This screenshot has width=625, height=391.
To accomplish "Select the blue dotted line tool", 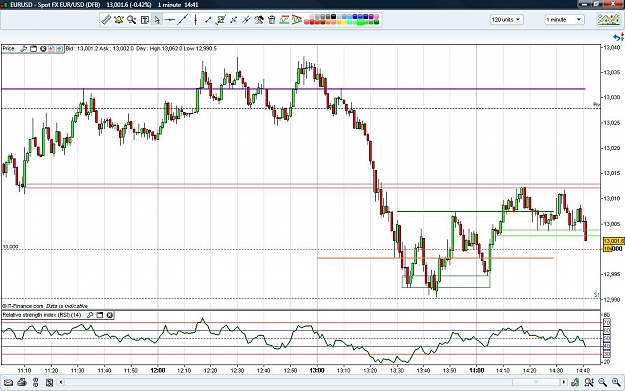I will pyautogui.click(x=234, y=20).
